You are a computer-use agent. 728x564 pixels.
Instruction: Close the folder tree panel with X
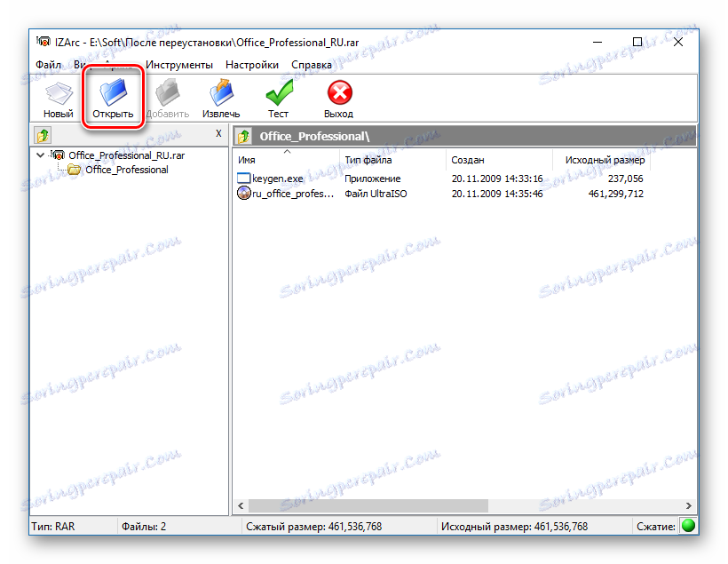pyautogui.click(x=218, y=134)
